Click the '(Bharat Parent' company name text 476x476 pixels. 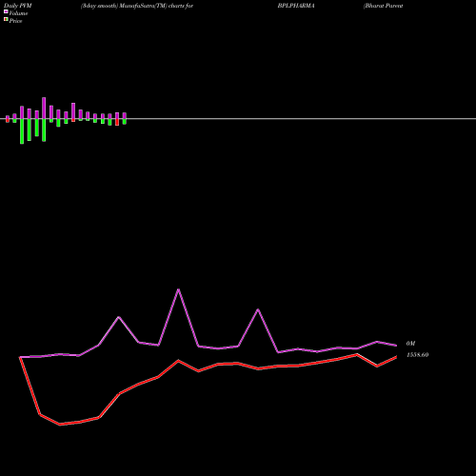pyautogui.click(x=384, y=6)
